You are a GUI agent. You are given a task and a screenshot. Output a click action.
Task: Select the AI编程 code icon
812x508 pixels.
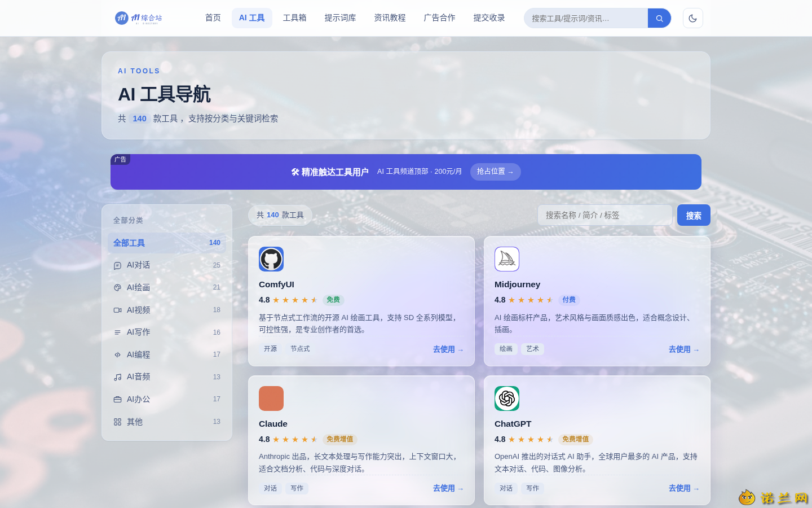click(117, 354)
